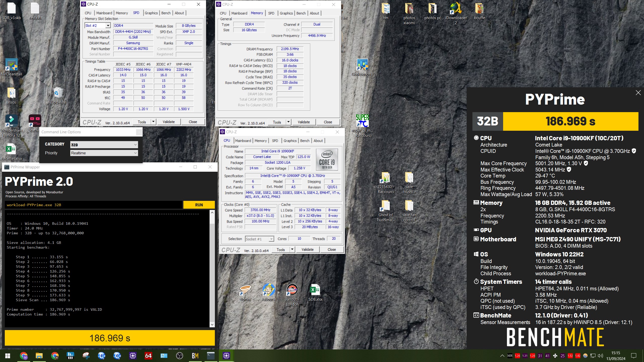
Task: Click PYPrime output scrollbar down arrow
Action: [212, 325]
